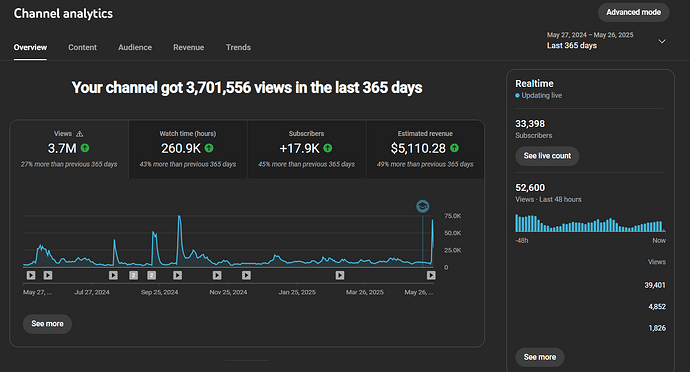Select the Estimated revenue metric card
The image size is (690, 372).
click(425, 149)
